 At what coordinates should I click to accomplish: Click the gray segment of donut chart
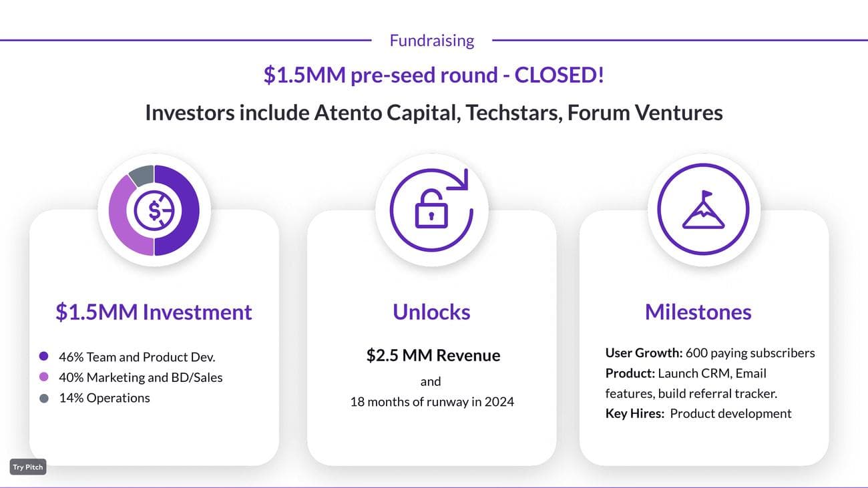(142, 176)
